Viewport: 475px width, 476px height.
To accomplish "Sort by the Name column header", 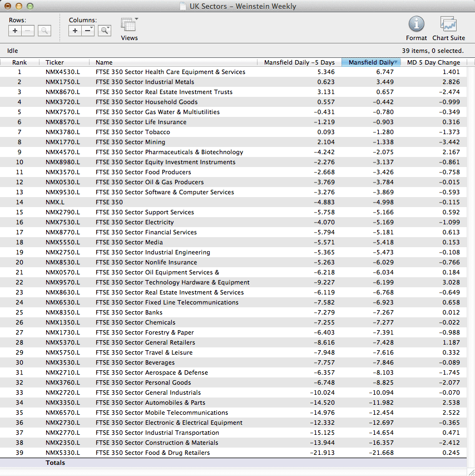I will (104, 62).
